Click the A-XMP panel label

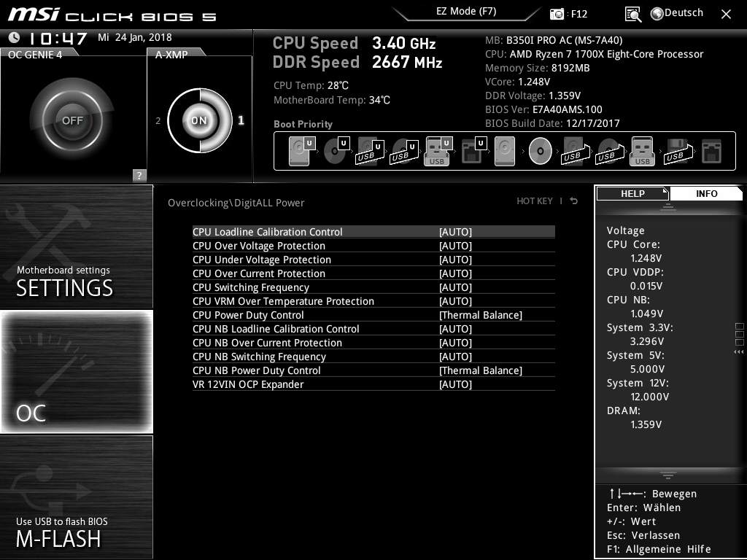171,54
